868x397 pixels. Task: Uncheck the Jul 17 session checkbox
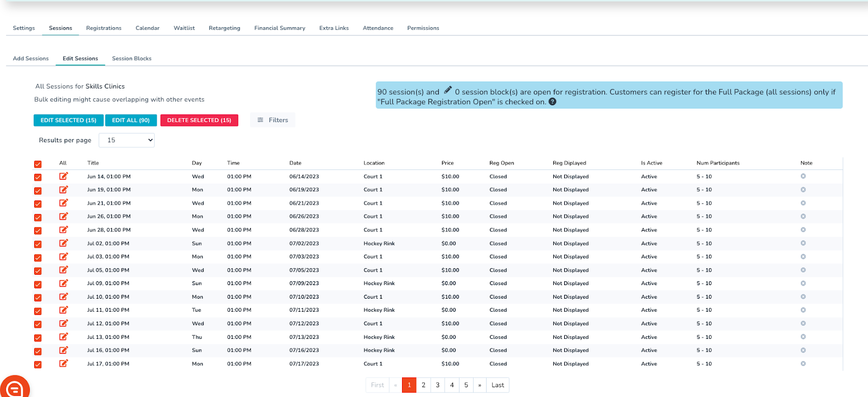coord(38,364)
